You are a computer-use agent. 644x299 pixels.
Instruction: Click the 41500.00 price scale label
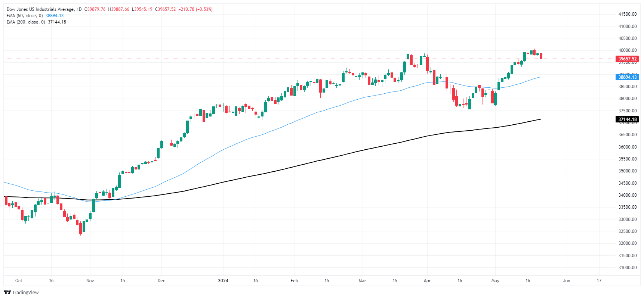point(628,14)
